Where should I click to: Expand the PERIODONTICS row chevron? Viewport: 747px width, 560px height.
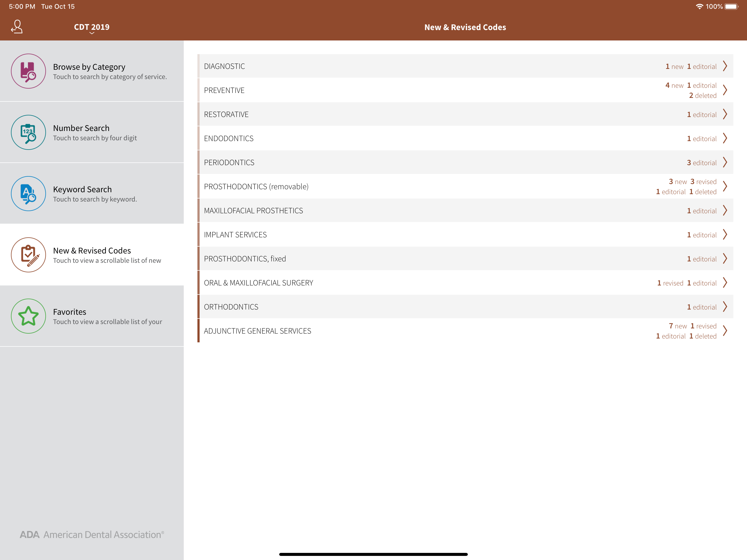tap(725, 162)
